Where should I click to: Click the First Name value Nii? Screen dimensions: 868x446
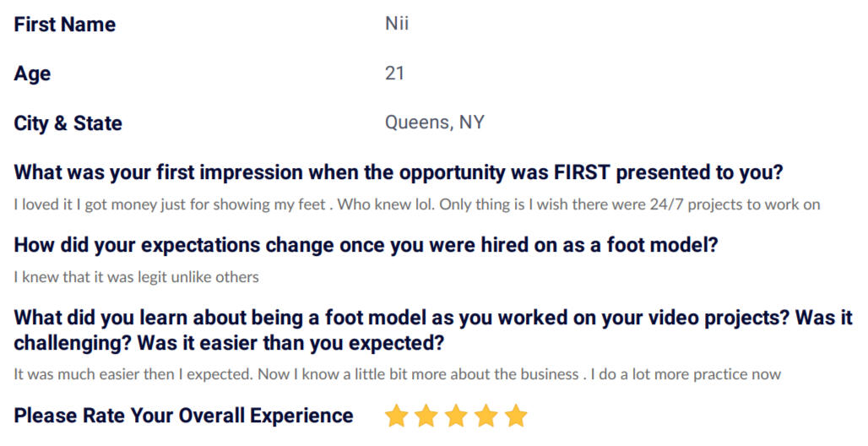pyautogui.click(x=397, y=24)
